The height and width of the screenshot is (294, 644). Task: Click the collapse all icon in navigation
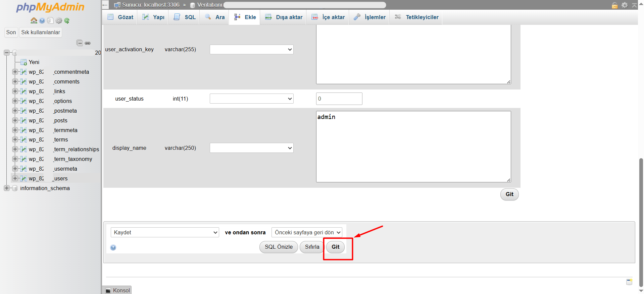(x=80, y=43)
